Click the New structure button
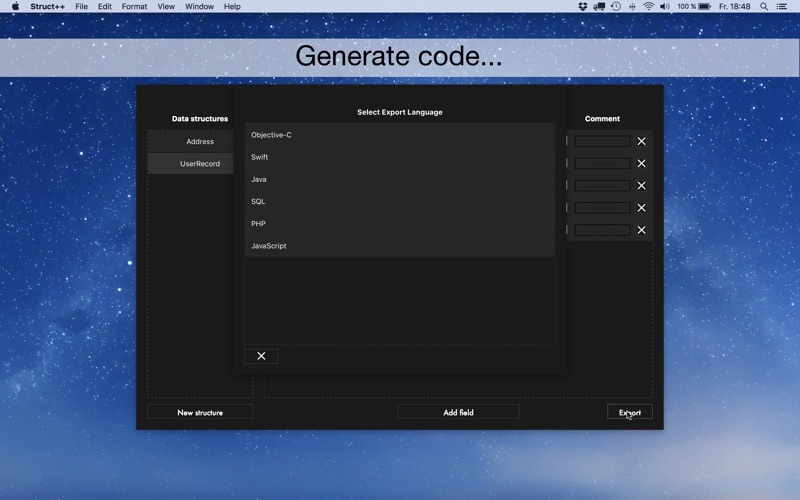 pos(200,412)
